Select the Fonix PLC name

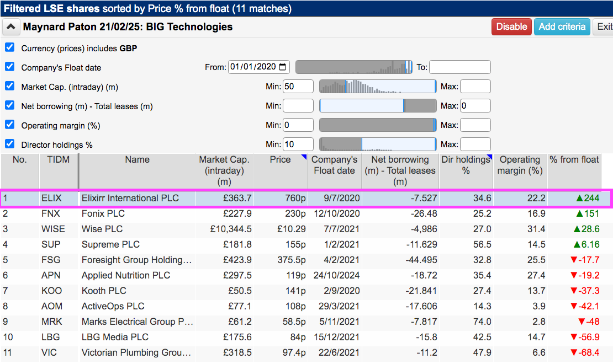(103, 213)
